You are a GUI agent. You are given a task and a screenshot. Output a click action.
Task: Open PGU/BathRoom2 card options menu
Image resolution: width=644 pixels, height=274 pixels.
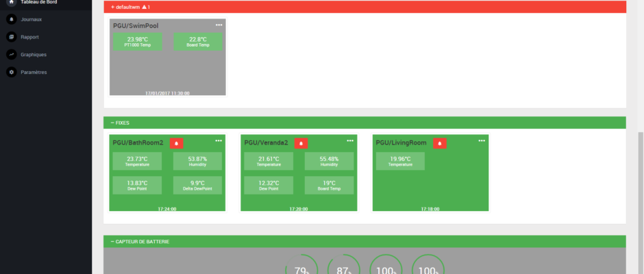tap(219, 140)
